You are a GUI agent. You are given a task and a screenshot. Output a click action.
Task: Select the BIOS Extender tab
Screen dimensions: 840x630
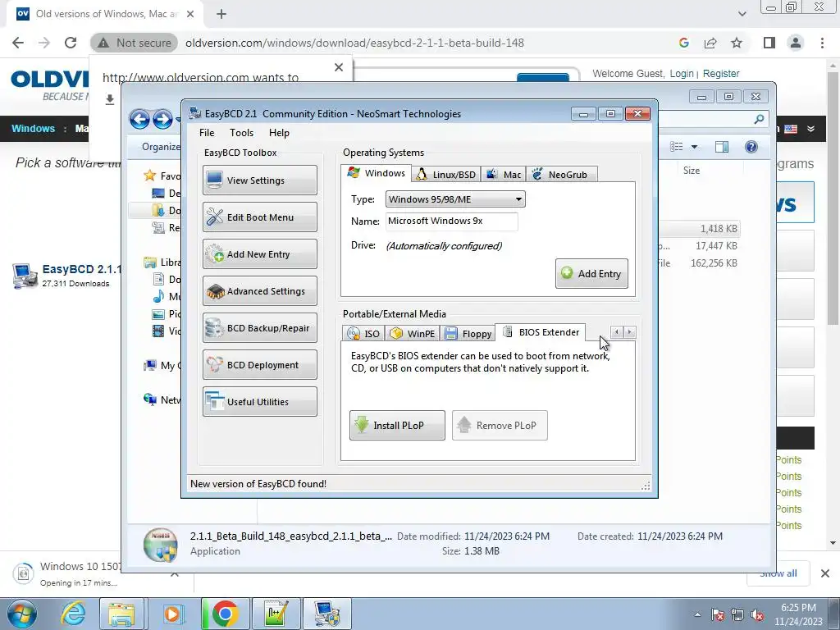tap(541, 332)
